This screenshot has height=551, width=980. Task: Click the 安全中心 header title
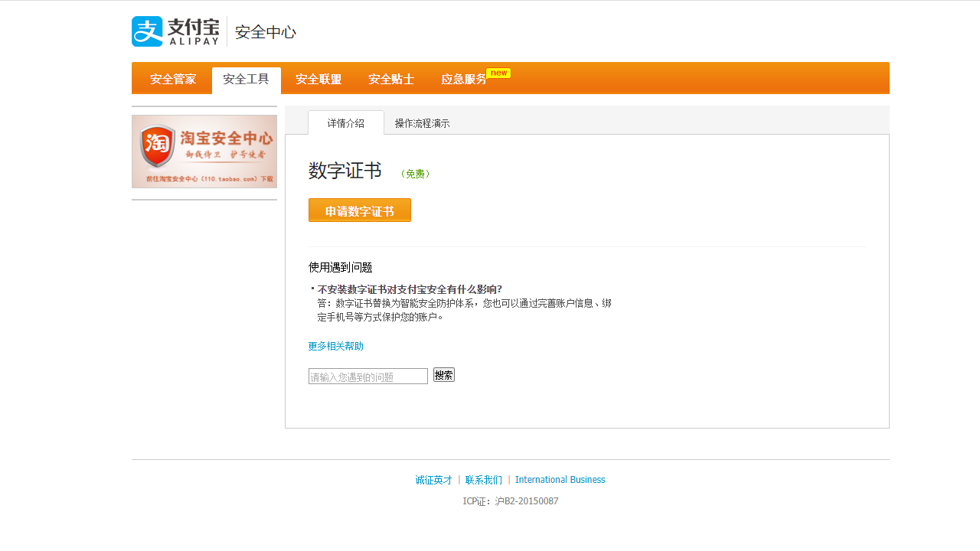pos(264,33)
